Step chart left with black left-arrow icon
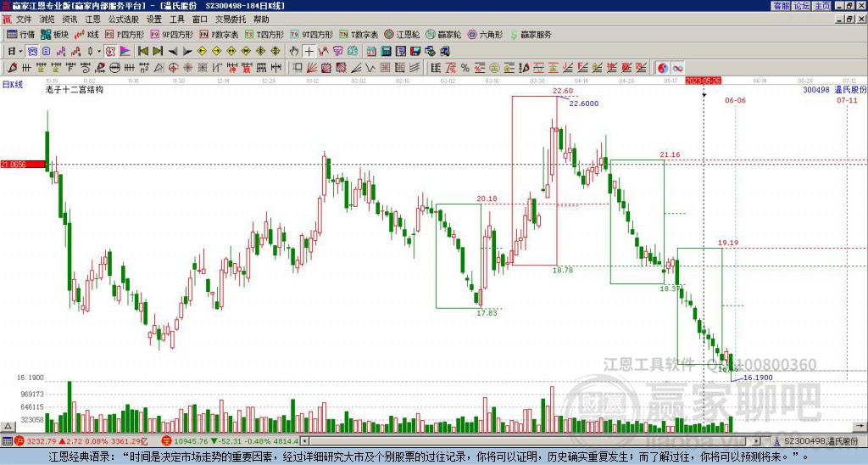This screenshot has height=465, width=868. (x=173, y=52)
